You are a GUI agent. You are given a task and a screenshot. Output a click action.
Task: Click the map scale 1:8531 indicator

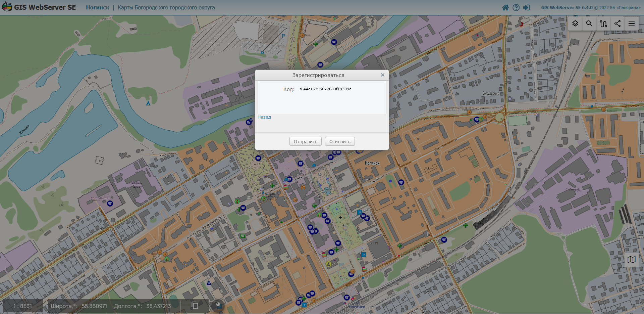click(23, 306)
